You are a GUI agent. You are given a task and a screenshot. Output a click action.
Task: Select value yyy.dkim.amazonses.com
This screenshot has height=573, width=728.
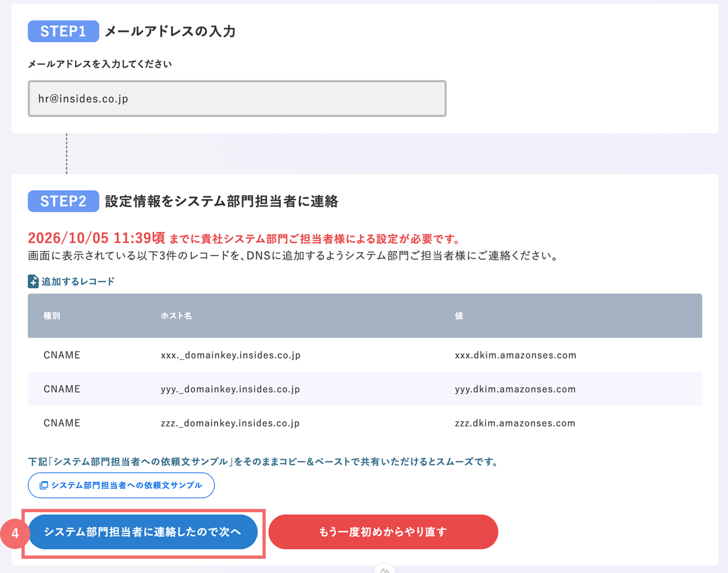tap(515, 389)
